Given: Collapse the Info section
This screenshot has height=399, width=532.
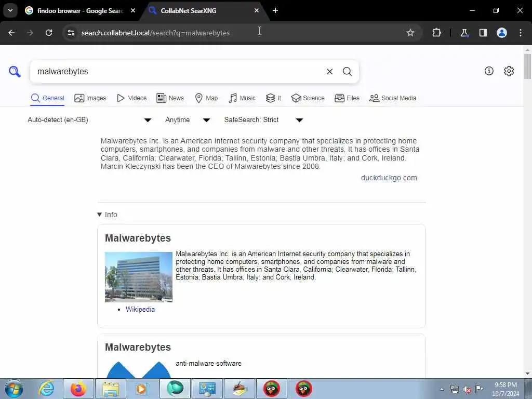Looking at the screenshot, I should pos(107,215).
